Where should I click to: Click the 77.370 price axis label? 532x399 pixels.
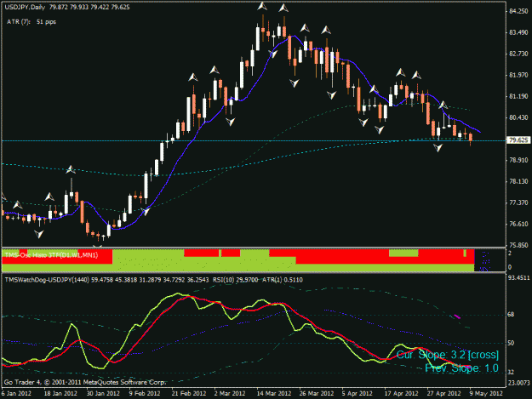[x=518, y=202]
